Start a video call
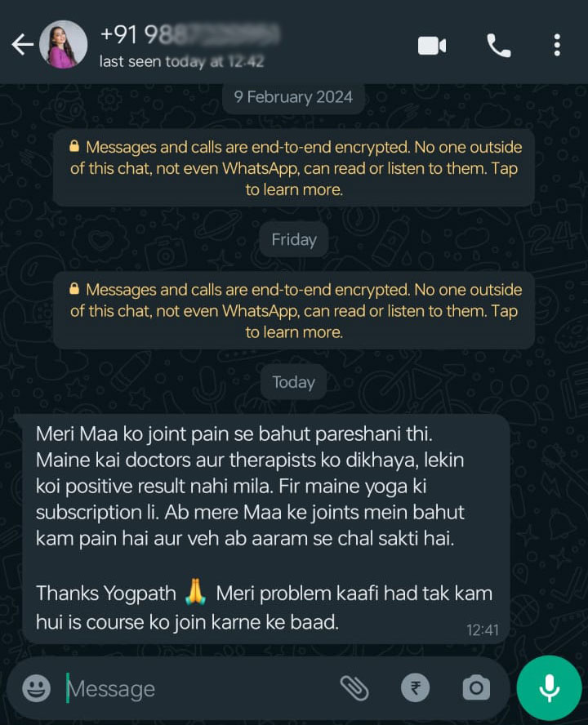588x725 pixels. (432, 46)
